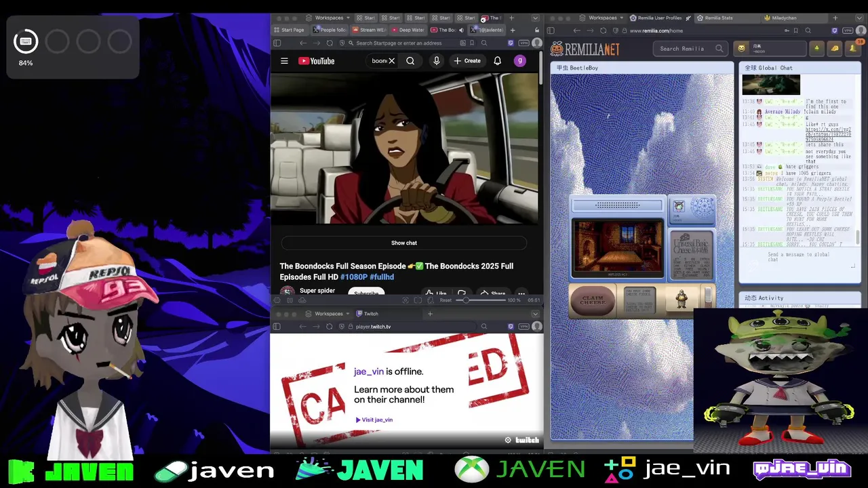Add a new tab in the Remilia window
The image size is (868, 488).
[x=835, y=18]
